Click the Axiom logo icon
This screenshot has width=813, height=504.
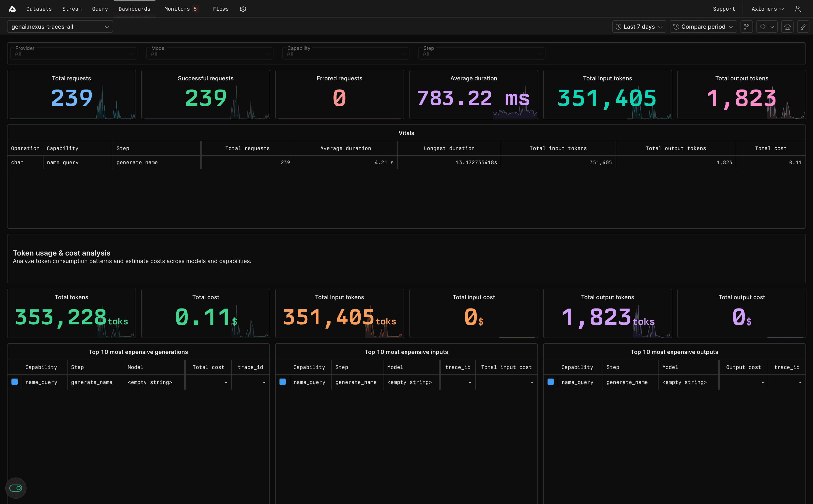pos(12,9)
